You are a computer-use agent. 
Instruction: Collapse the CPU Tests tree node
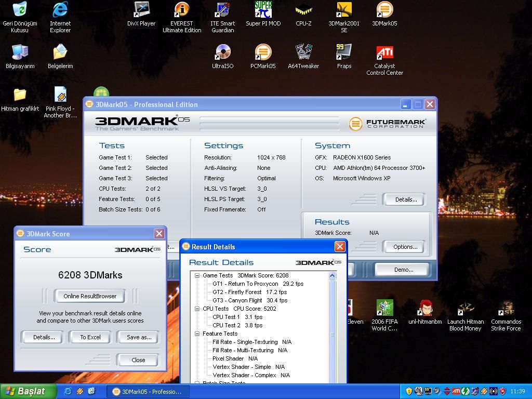(x=197, y=309)
